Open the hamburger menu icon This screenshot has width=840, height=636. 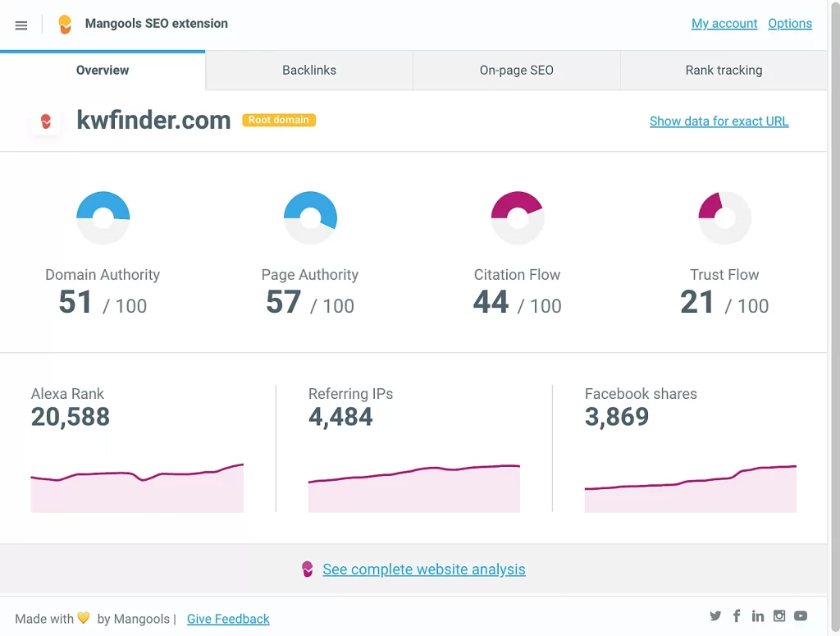coord(21,25)
